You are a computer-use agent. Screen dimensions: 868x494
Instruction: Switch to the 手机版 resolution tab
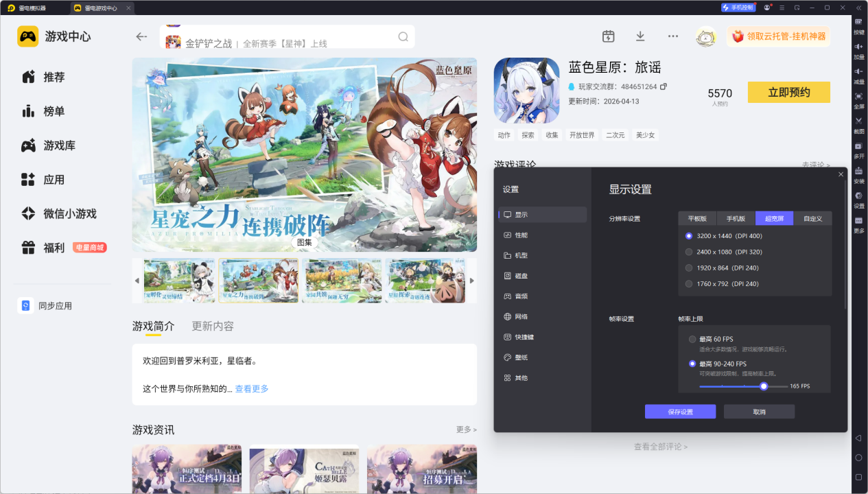[x=736, y=218]
